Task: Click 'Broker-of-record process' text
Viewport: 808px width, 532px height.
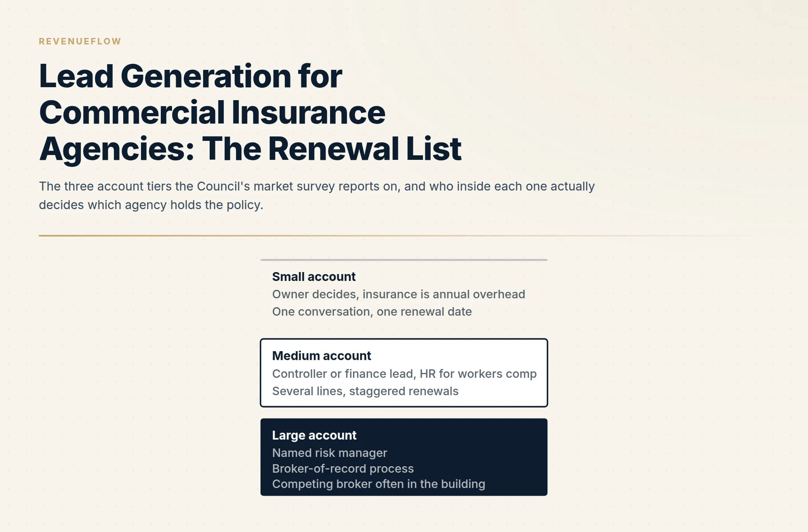Action: [x=343, y=469]
